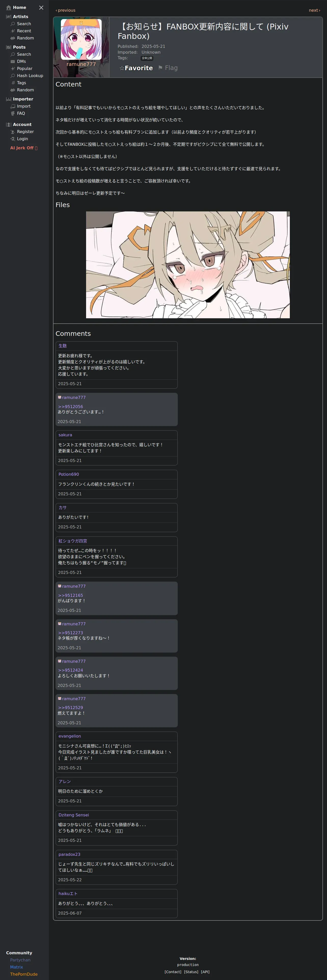Click commenter name sakura

tap(65, 435)
